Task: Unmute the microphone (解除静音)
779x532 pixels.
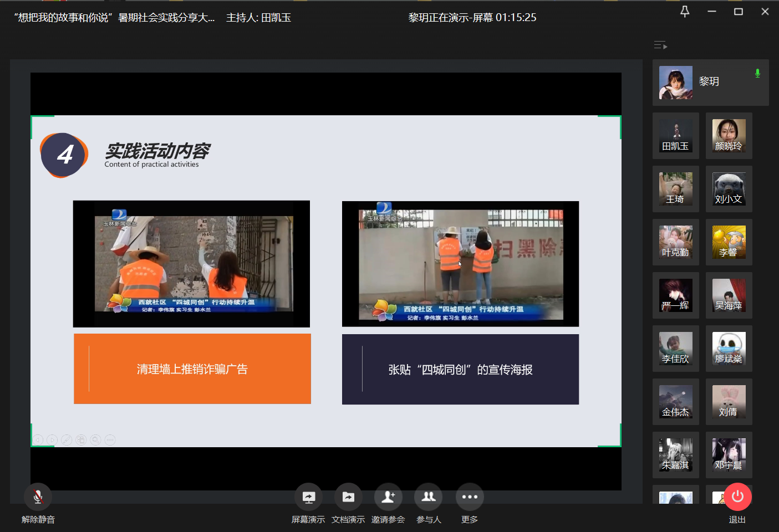Action: coord(38,497)
